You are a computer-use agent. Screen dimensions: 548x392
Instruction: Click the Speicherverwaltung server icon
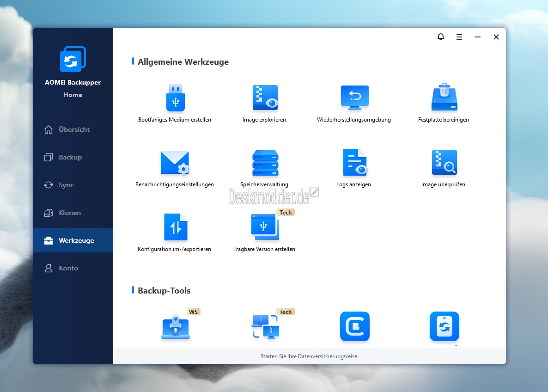(x=265, y=163)
